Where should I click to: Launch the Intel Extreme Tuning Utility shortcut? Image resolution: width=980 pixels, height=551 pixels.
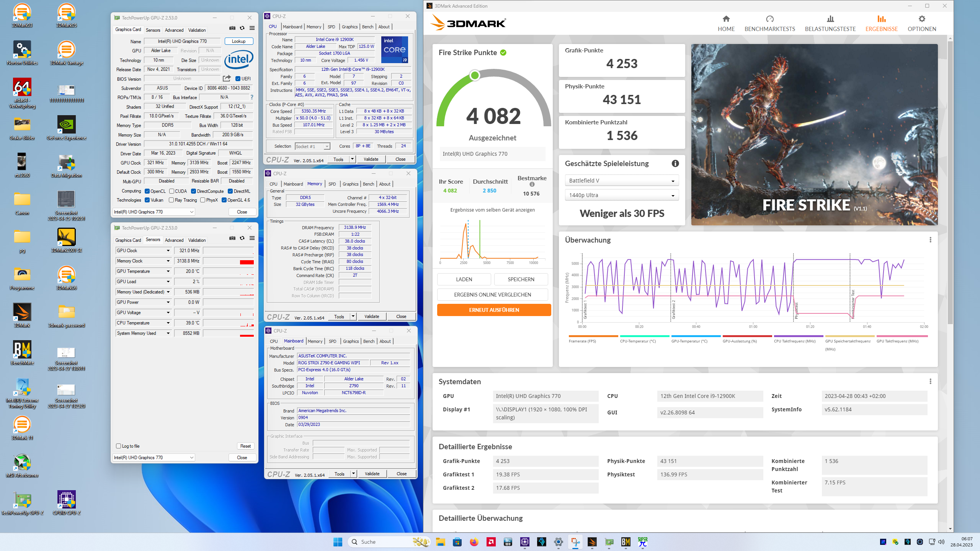[x=22, y=393]
